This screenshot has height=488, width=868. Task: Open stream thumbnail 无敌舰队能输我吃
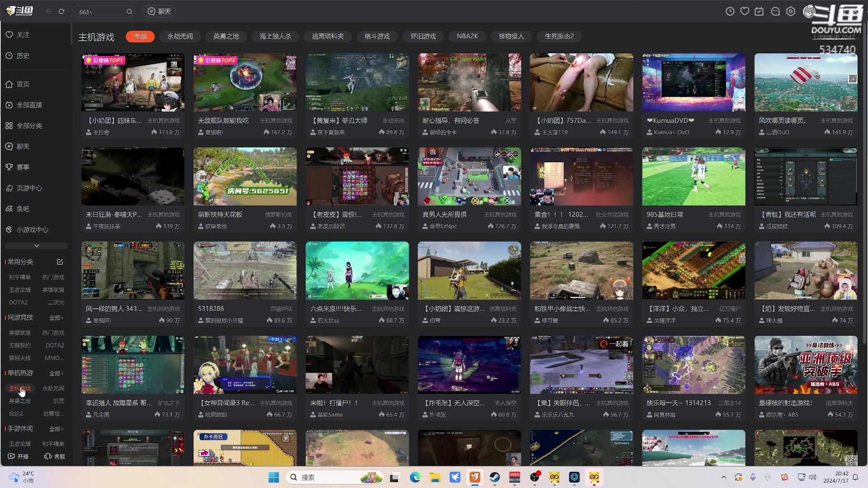pos(245,82)
